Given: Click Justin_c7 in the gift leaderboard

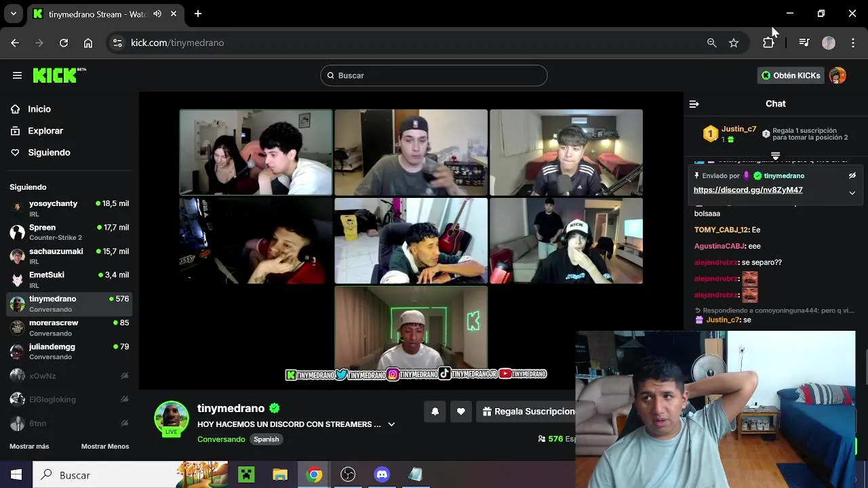Looking at the screenshot, I should pyautogui.click(x=738, y=129).
